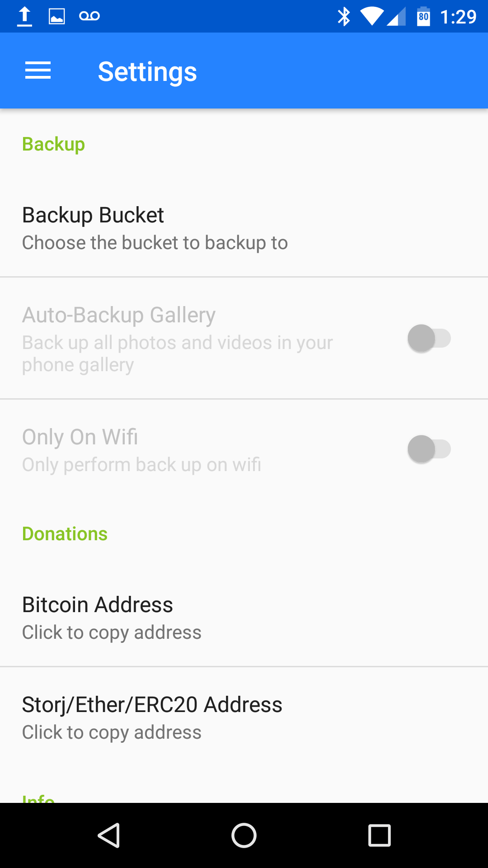Tap the Wi-Fi signal icon
This screenshot has width=488, height=868.
coord(371,17)
